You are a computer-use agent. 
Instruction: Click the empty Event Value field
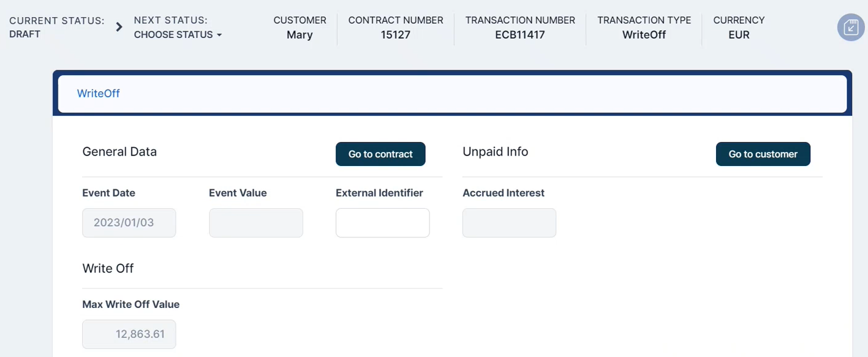pos(255,223)
